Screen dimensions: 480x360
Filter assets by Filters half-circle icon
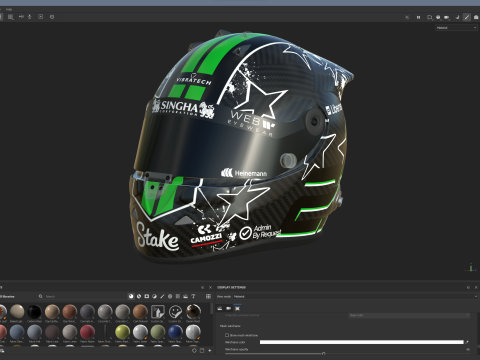coord(154,296)
